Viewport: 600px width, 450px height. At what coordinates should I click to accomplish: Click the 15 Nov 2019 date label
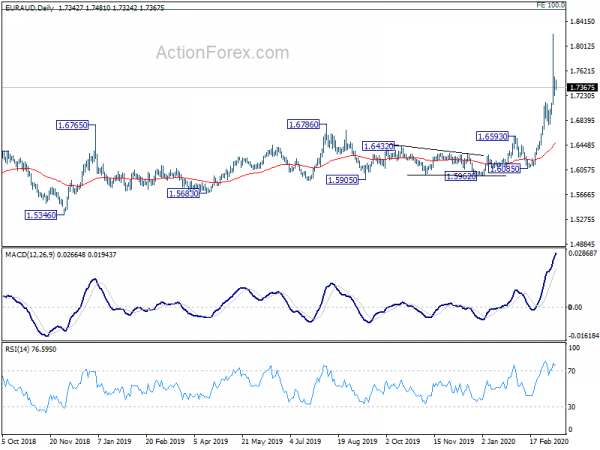(453, 442)
